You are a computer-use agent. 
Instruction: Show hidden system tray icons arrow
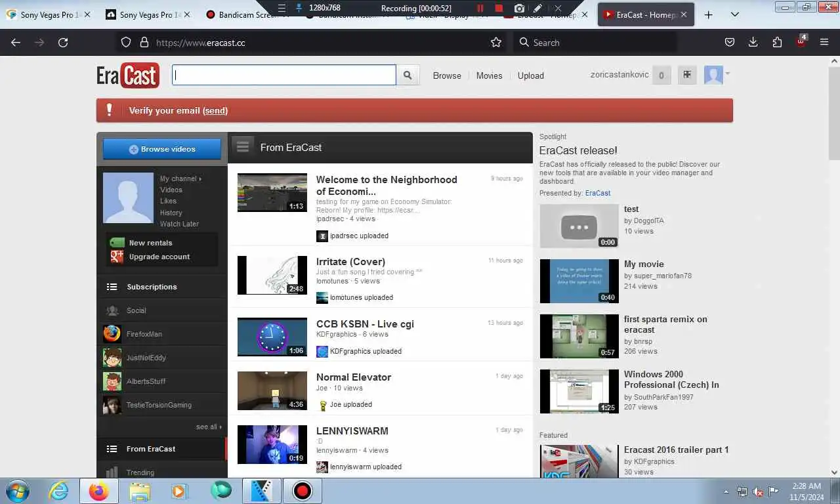[x=726, y=491]
